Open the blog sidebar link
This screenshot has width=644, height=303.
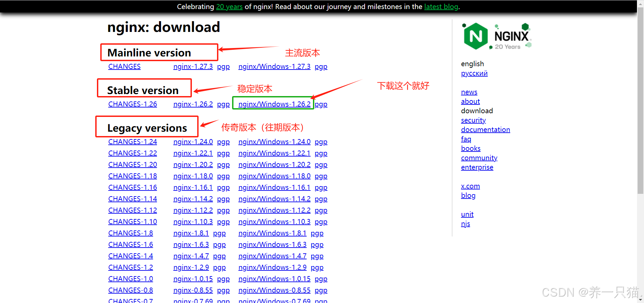pyautogui.click(x=468, y=196)
